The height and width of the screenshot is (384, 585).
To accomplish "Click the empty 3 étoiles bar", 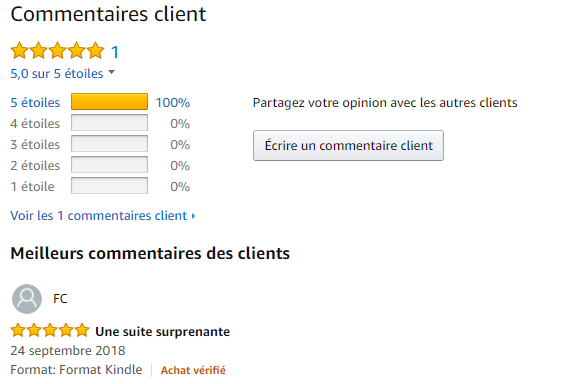I will click(x=109, y=144).
